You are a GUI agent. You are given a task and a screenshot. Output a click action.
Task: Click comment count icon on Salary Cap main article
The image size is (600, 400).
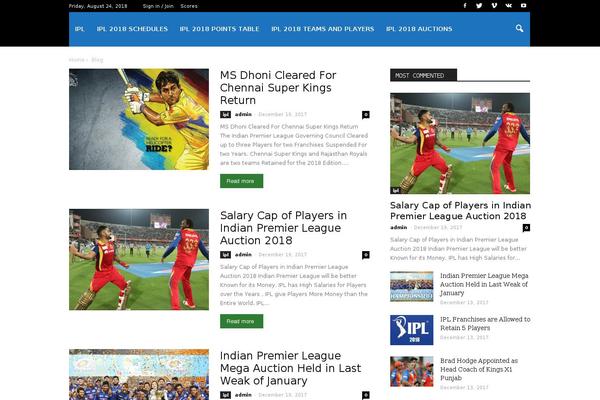(366, 255)
